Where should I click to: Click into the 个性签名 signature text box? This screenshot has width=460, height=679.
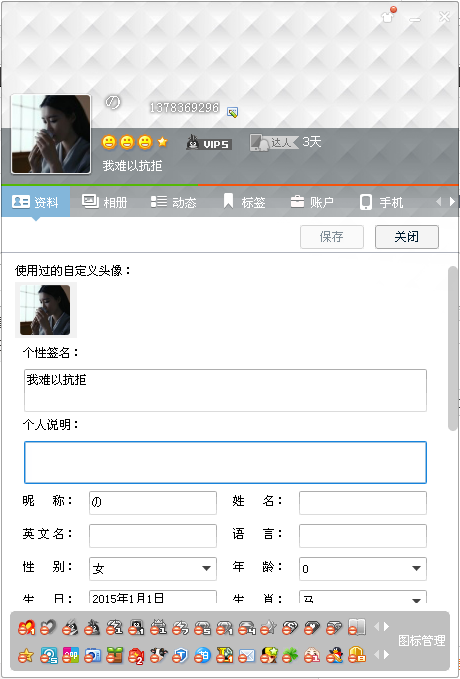pos(225,390)
